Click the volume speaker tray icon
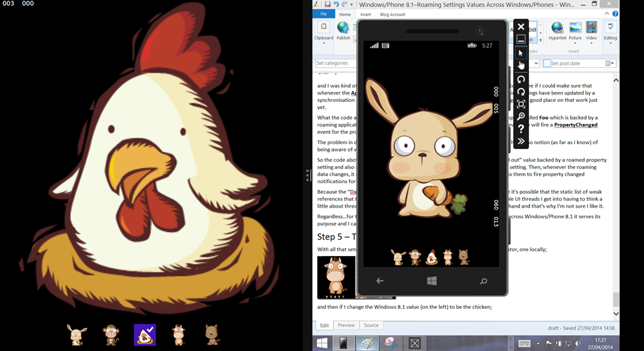Screen dimensions: 644x351 (x=579, y=343)
